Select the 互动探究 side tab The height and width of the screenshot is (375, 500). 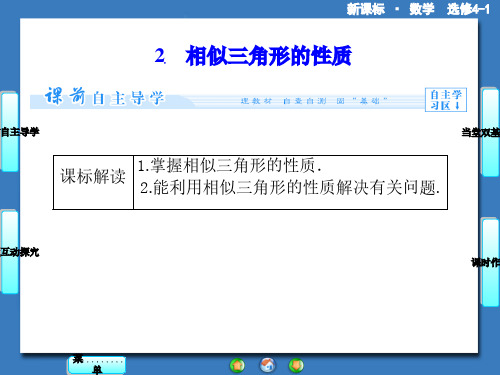click(x=10, y=252)
